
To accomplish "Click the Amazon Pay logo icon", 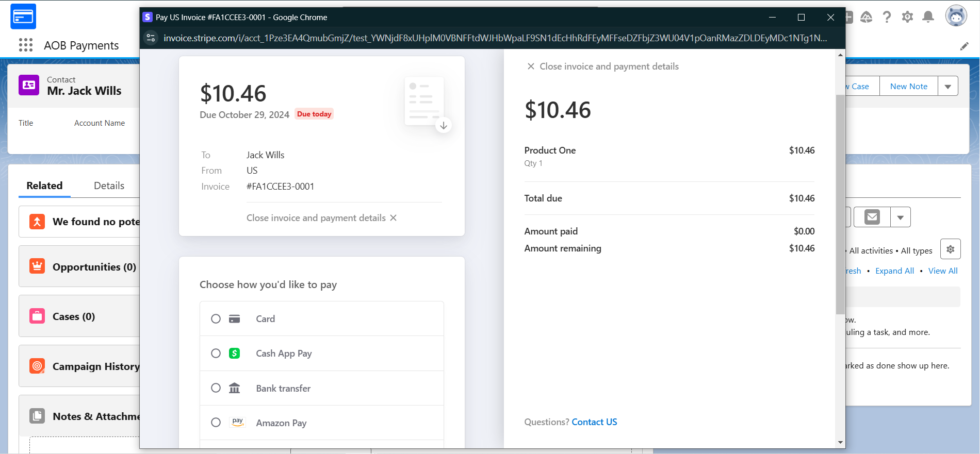I will tap(237, 423).
